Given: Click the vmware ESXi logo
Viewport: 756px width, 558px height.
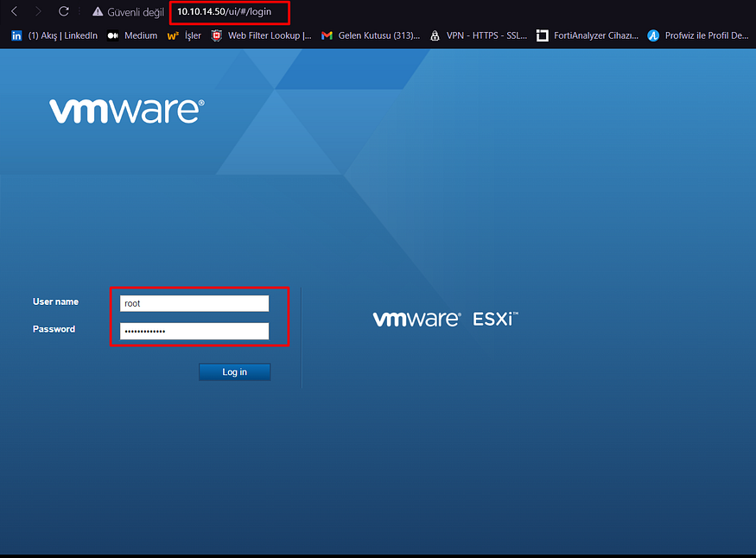Looking at the screenshot, I should pos(446,319).
